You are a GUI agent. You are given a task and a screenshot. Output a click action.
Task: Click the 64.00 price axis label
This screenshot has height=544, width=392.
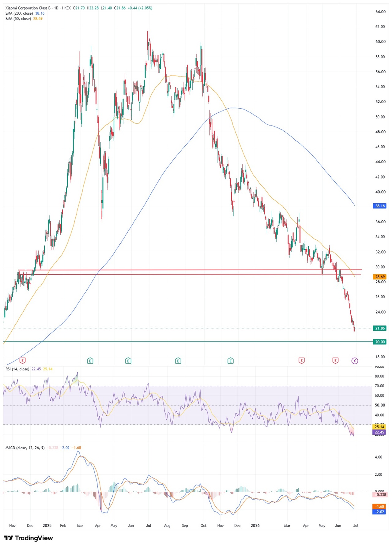point(380,12)
